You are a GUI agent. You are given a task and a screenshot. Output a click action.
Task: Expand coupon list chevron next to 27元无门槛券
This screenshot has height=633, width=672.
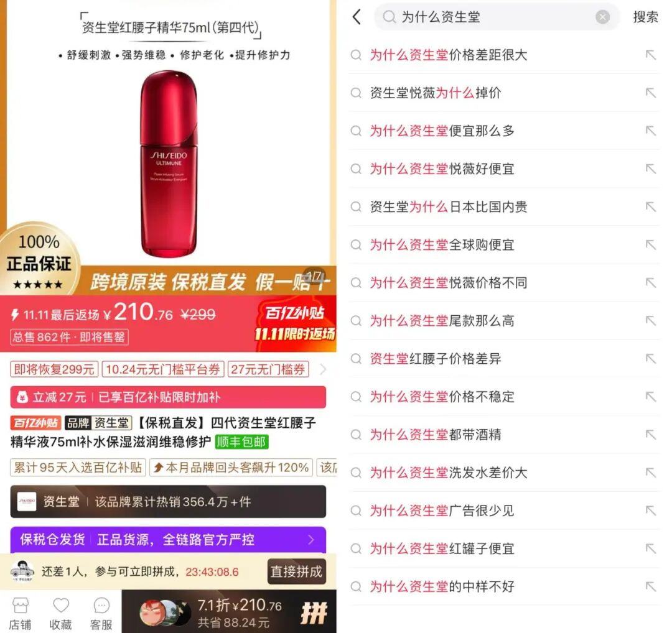pos(323,369)
